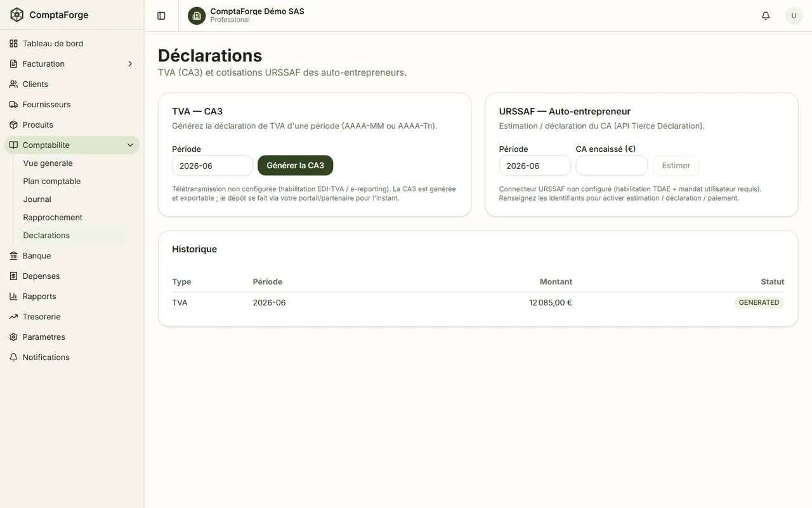Toggle the sidebar panel icon
812x508 pixels.
161,16
